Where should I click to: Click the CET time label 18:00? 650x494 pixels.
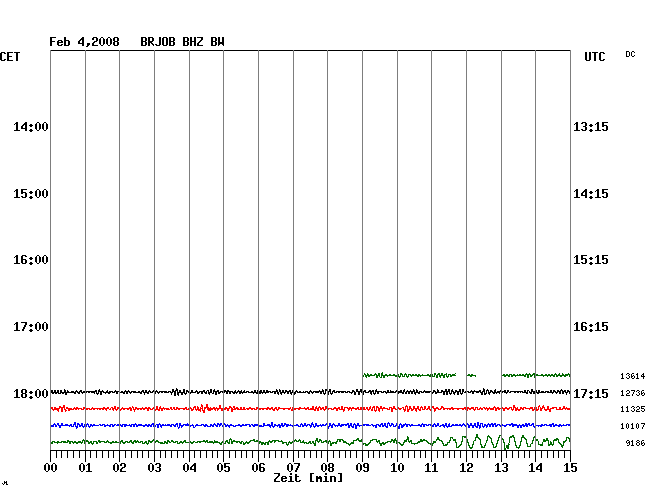pos(31,393)
